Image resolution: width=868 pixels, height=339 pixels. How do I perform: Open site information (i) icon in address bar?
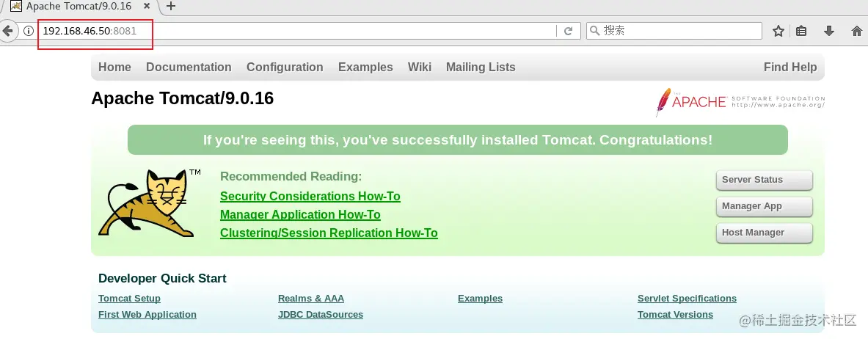click(x=28, y=31)
